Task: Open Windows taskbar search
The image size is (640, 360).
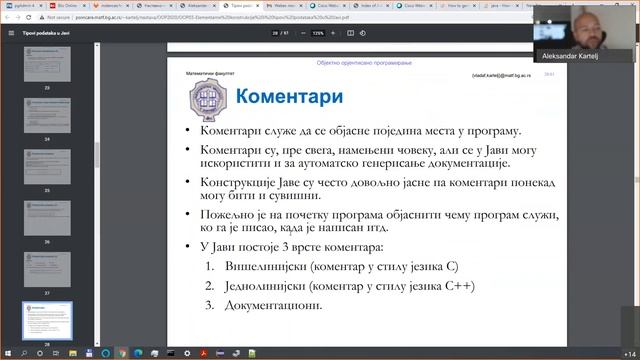Action: (24, 353)
